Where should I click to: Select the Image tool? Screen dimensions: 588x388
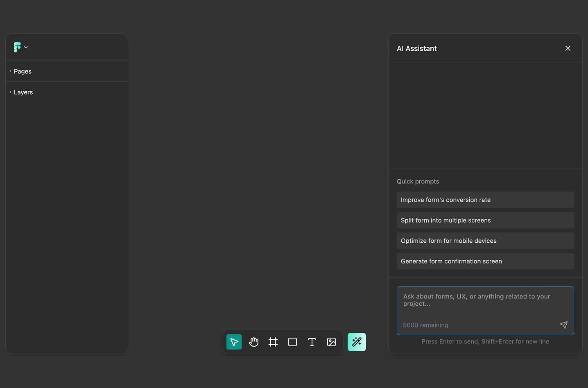point(331,342)
